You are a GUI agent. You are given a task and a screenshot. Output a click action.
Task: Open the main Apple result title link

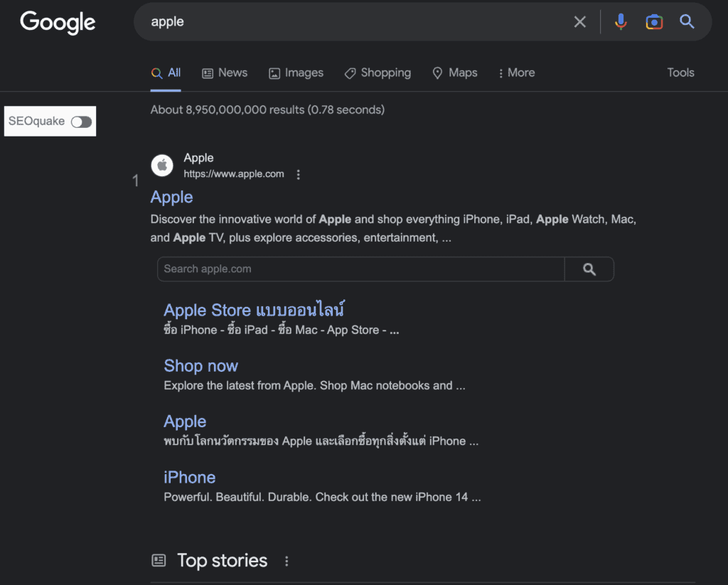172,198
